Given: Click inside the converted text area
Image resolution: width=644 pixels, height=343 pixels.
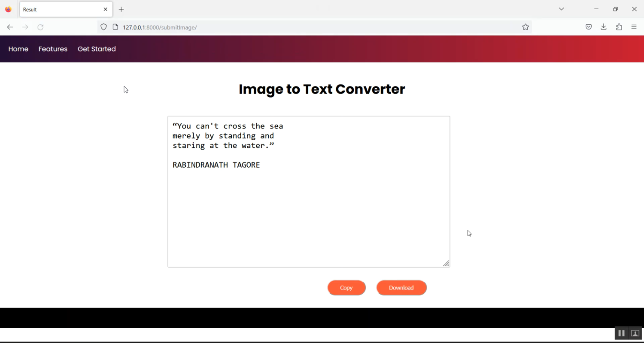Looking at the screenshot, I should tap(309, 191).
